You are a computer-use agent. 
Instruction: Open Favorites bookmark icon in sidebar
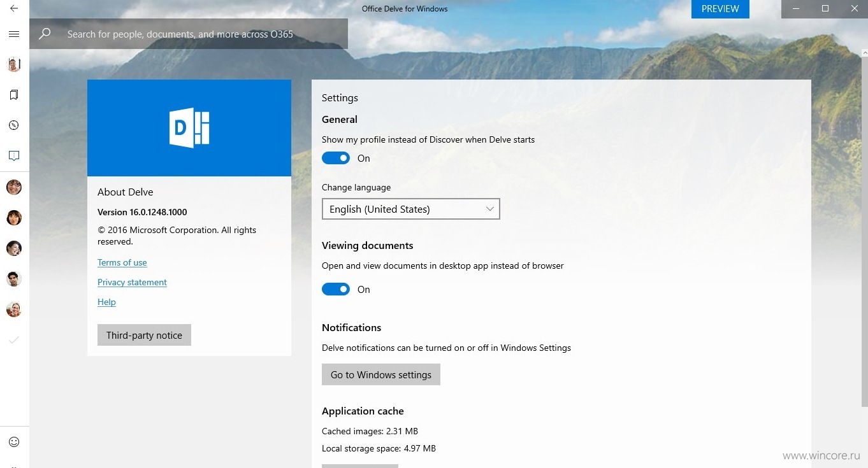14,95
